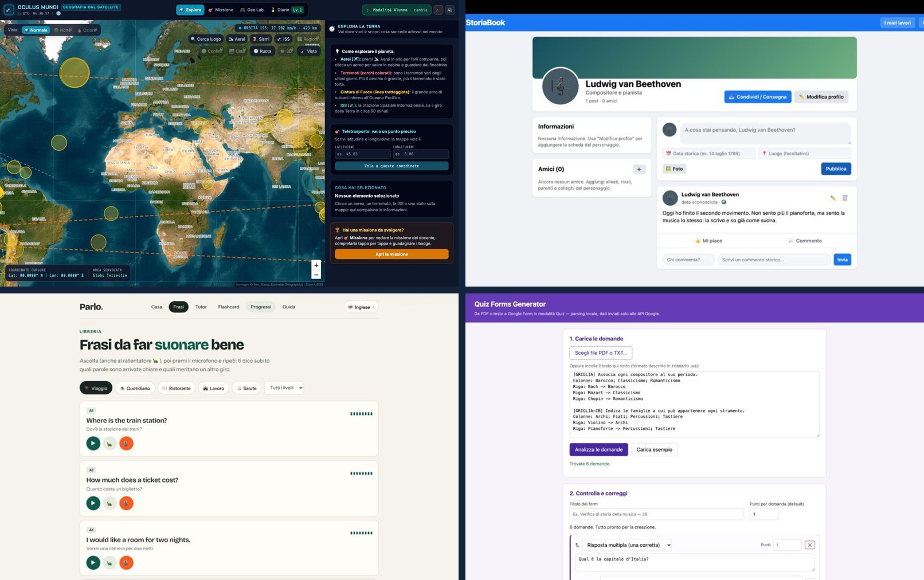Image resolution: width=924 pixels, height=580 pixels.
Task: Open the Inglese language selector
Action: point(361,307)
